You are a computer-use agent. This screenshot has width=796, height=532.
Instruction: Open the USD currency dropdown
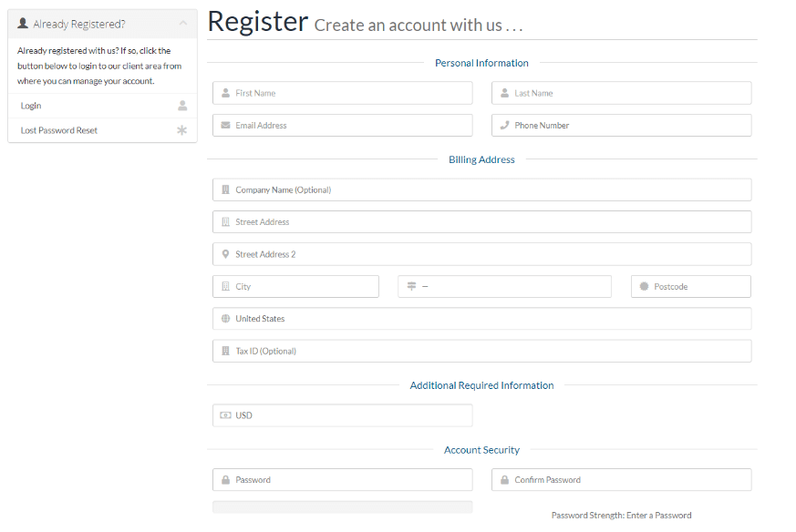343,415
